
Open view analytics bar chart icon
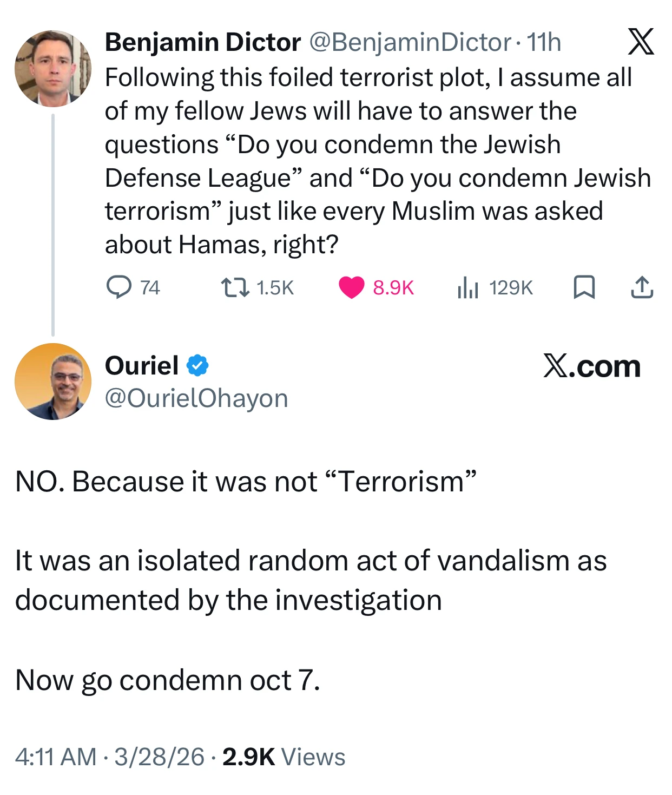point(468,287)
